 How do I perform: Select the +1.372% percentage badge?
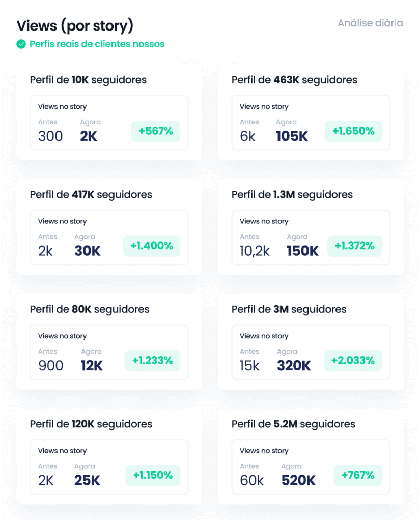[354, 246]
